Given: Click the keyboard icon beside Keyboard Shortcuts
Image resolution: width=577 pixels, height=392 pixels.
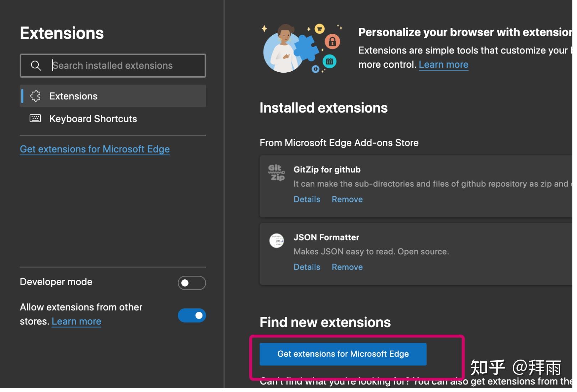Looking at the screenshot, I should [x=35, y=119].
